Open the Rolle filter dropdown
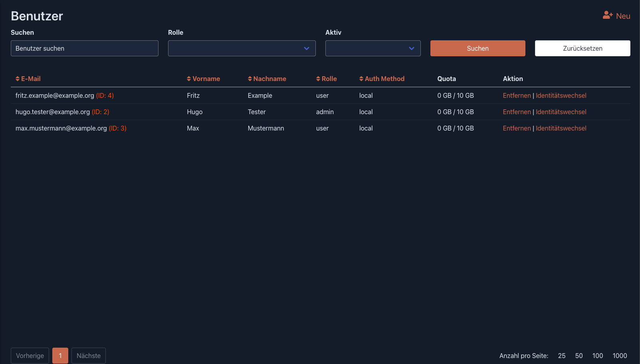This screenshot has height=364, width=640. tap(242, 48)
